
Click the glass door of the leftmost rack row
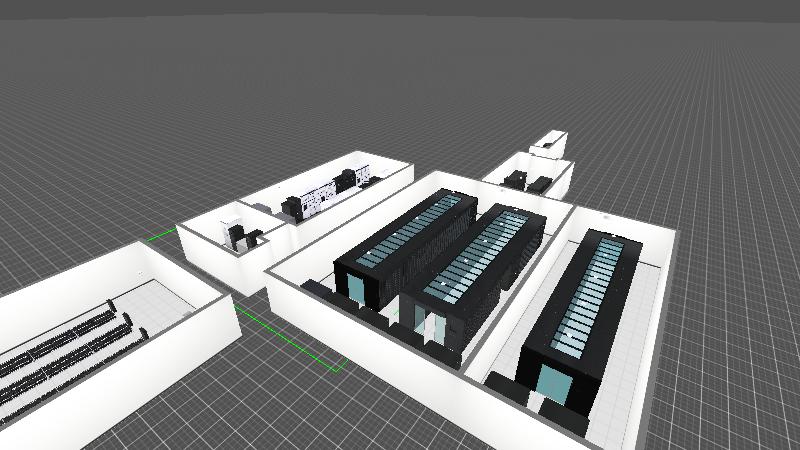pyautogui.click(x=357, y=289)
